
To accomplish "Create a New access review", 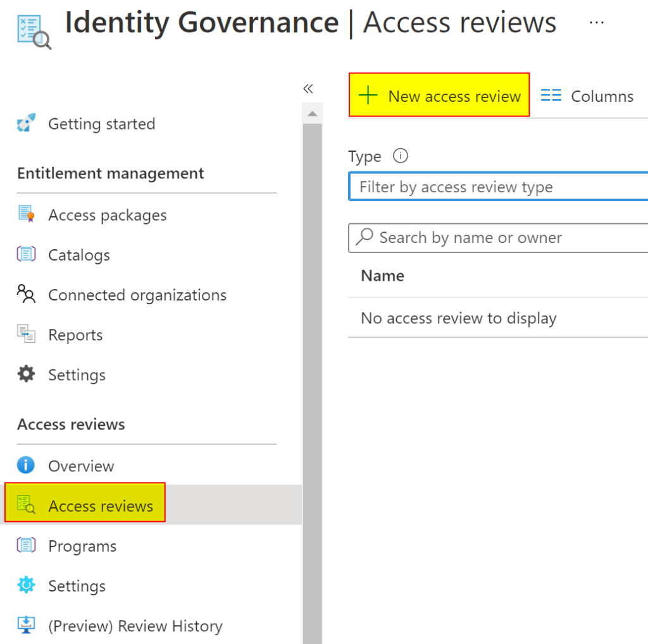I will tap(439, 96).
